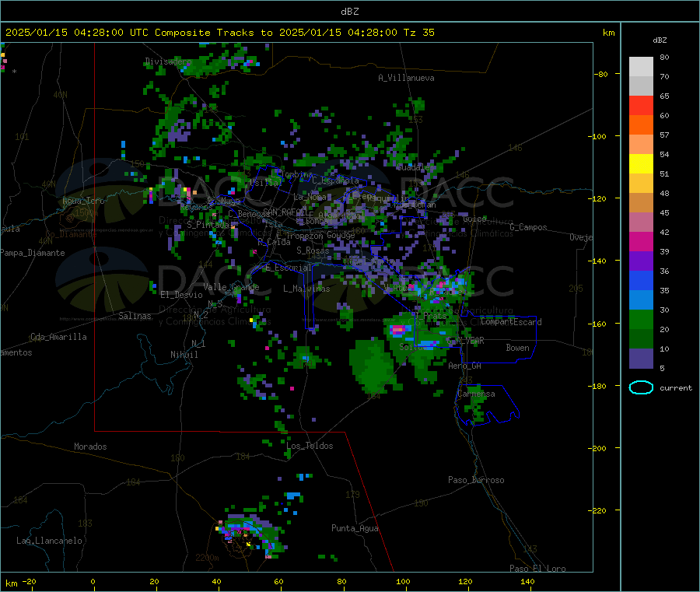
Task: Click the cyan 'current' track ellipse icon
Action: (x=641, y=387)
